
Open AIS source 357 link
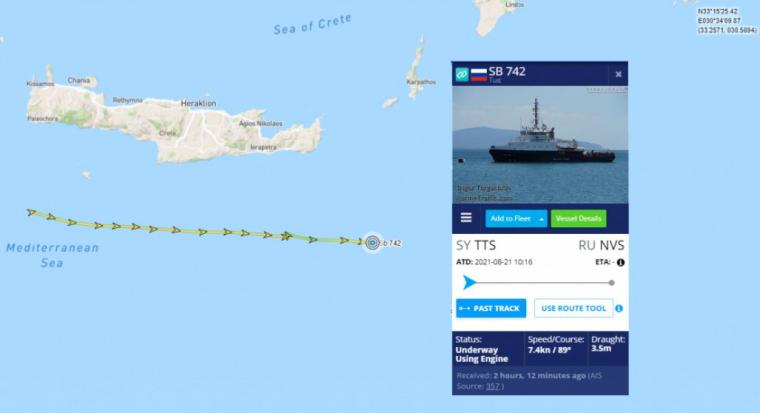[493, 386]
